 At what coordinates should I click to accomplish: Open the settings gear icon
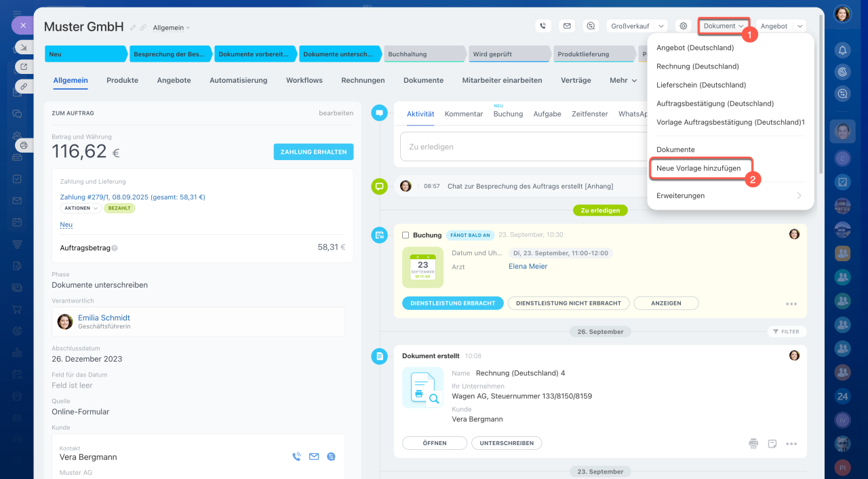point(684,26)
